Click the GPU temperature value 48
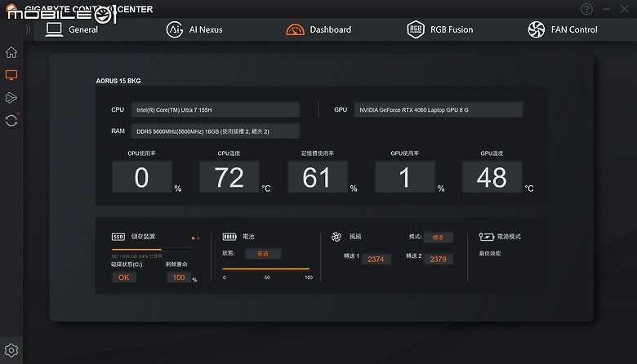This screenshot has height=364, width=637. click(x=492, y=177)
